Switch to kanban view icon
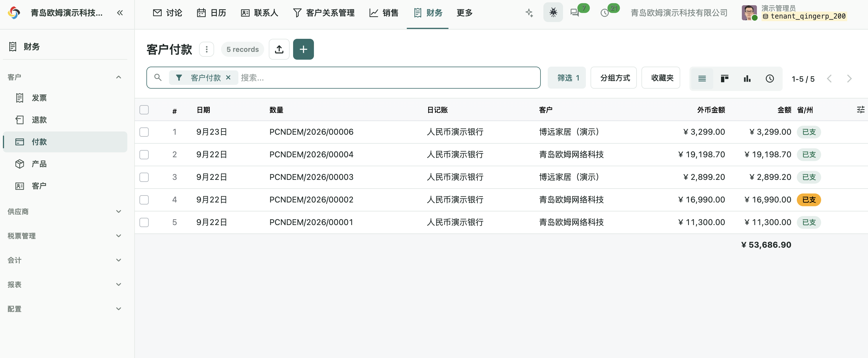Image resolution: width=868 pixels, height=358 pixels. click(x=724, y=78)
